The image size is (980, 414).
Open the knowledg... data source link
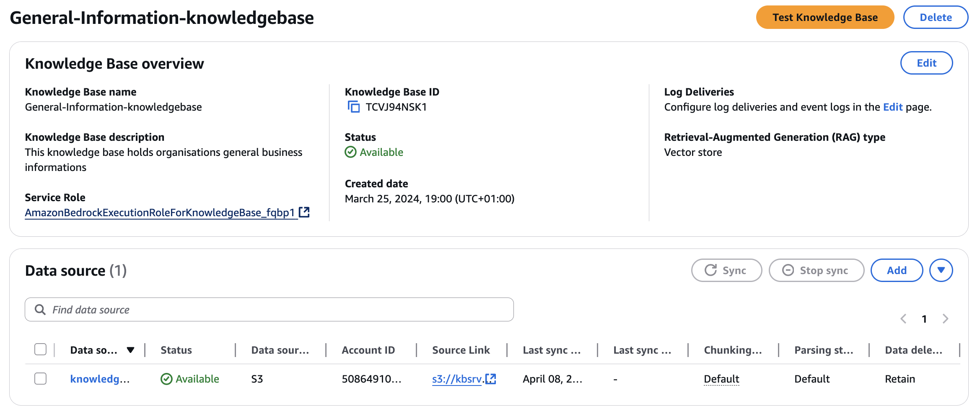[x=100, y=379]
